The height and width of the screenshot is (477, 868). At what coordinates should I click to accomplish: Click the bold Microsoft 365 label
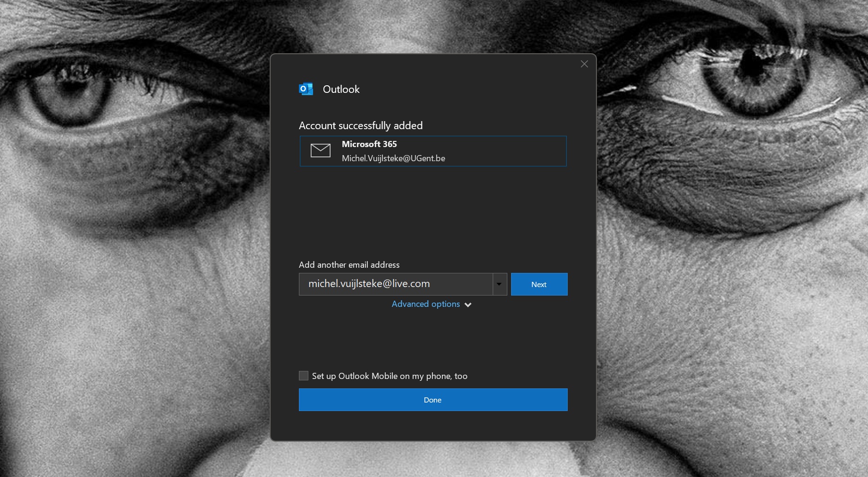coord(369,144)
